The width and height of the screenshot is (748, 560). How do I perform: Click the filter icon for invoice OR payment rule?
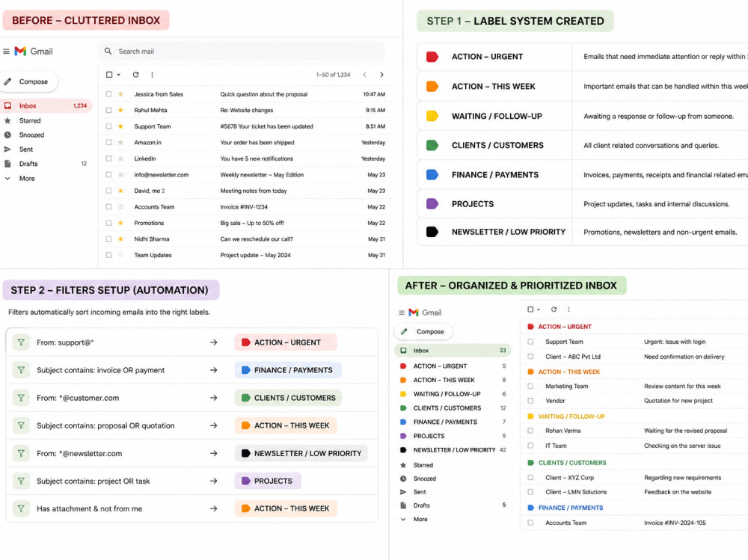(x=21, y=369)
